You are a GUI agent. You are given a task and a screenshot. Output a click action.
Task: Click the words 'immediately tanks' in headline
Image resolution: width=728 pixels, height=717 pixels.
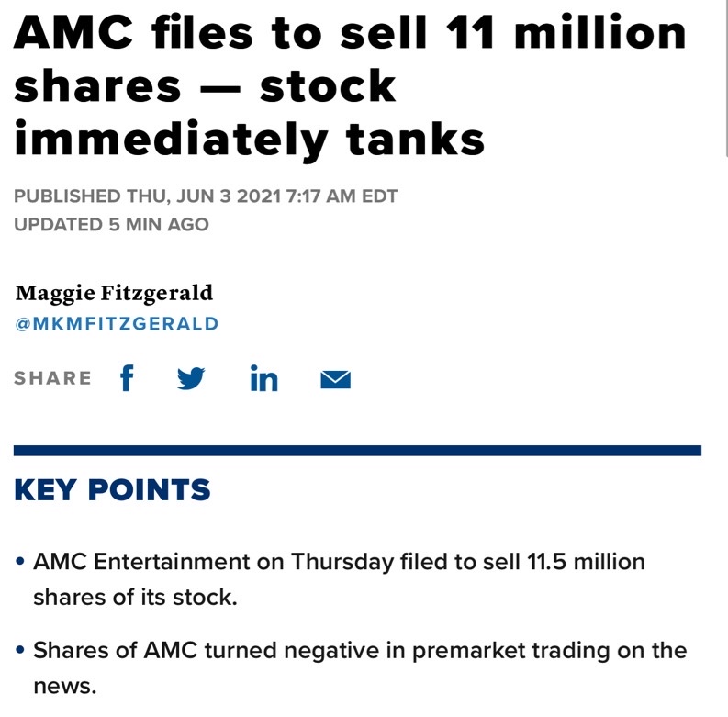[250, 140]
